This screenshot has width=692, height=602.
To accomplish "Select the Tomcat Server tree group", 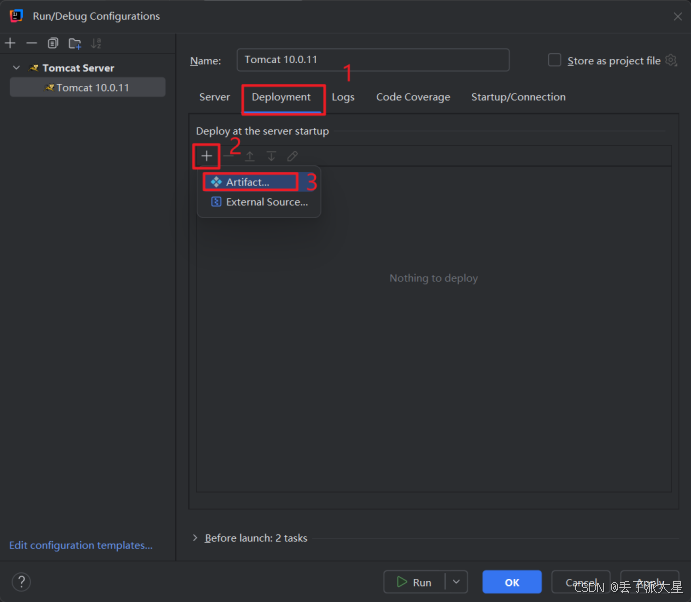I will [78, 68].
